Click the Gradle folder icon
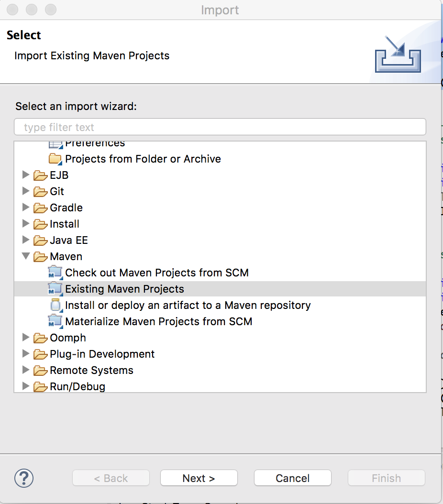The width and height of the screenshot is (443, 504). [x=40, y=208]
